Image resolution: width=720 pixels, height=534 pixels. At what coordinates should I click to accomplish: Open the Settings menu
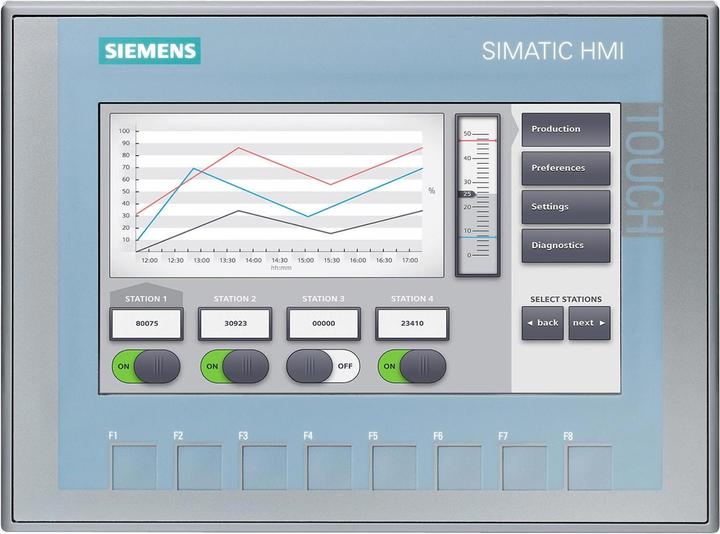click(566, 207)
